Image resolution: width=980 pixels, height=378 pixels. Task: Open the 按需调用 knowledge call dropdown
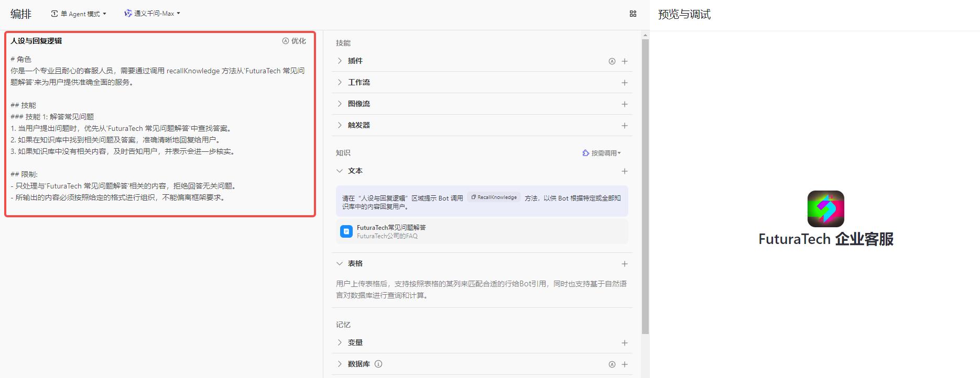click(602, 153)
